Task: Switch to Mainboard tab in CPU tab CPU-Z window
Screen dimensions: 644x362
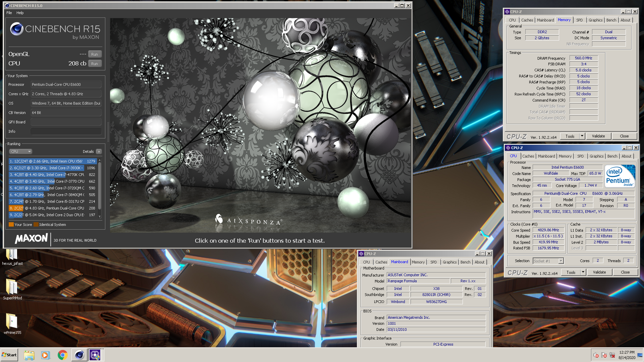Action: tap(546, 156)
